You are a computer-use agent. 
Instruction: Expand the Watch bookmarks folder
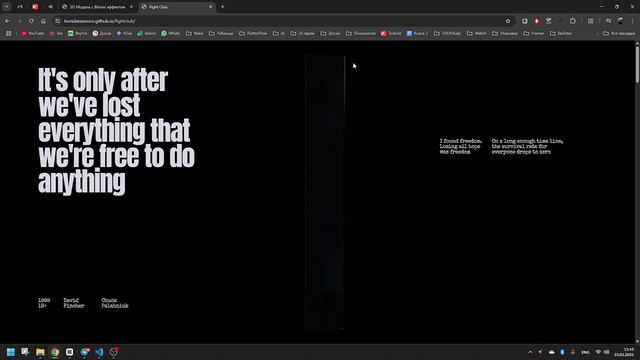tap(477, 33)
